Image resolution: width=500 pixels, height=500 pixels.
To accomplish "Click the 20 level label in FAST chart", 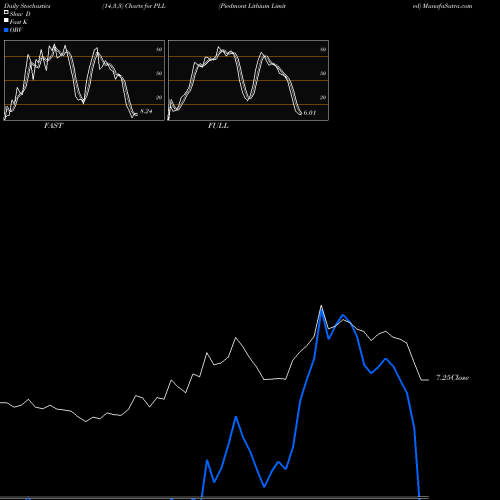I will [x=159, y=97].
